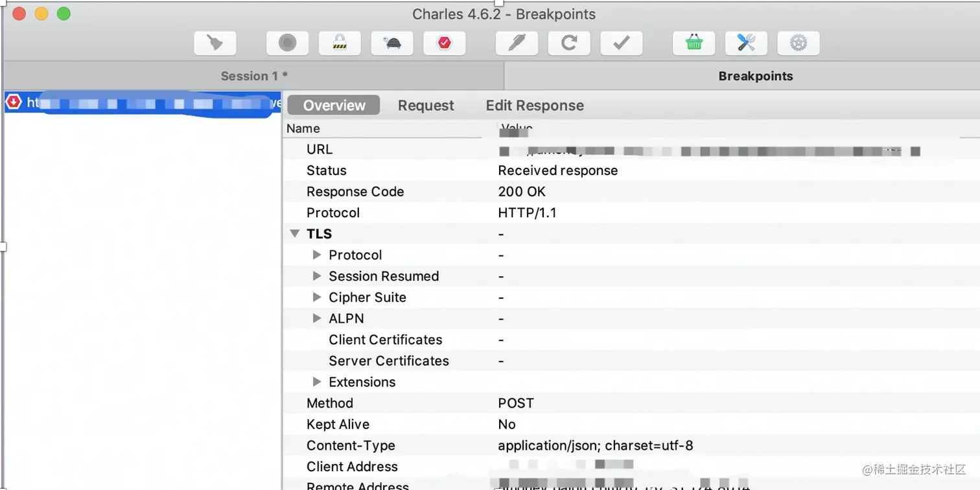
Task: Open the Overview tab
Action: tap(334, 105)
